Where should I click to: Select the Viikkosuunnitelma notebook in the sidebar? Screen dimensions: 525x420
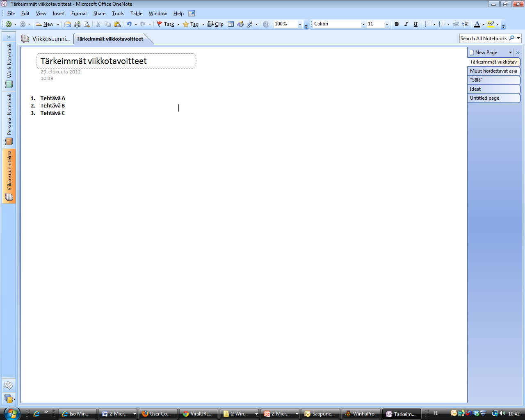pyautogui.click(x=9, y=176)
